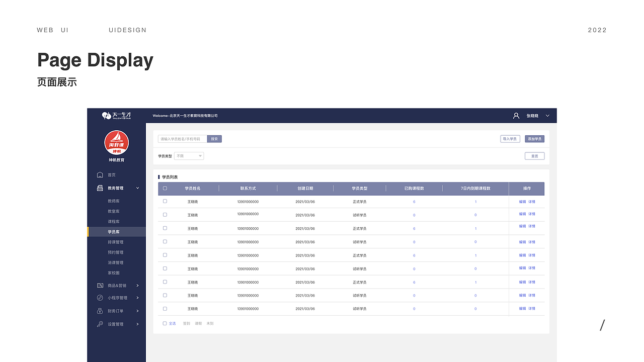Check the 全选 checkbox below the table
The image size is (644, 362).
165,323
